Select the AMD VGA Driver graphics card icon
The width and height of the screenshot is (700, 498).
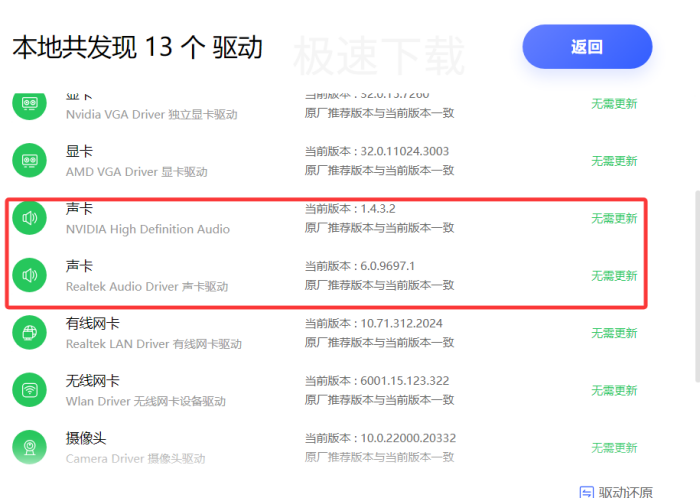pyautogui.click(x=30, y=161)
